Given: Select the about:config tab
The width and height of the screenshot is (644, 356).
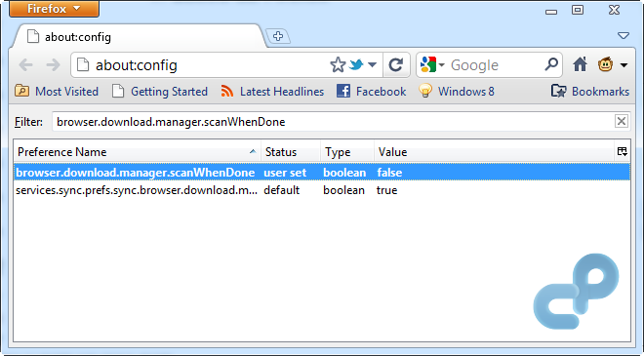Looking at the screenshot, I should click(140, 37).
